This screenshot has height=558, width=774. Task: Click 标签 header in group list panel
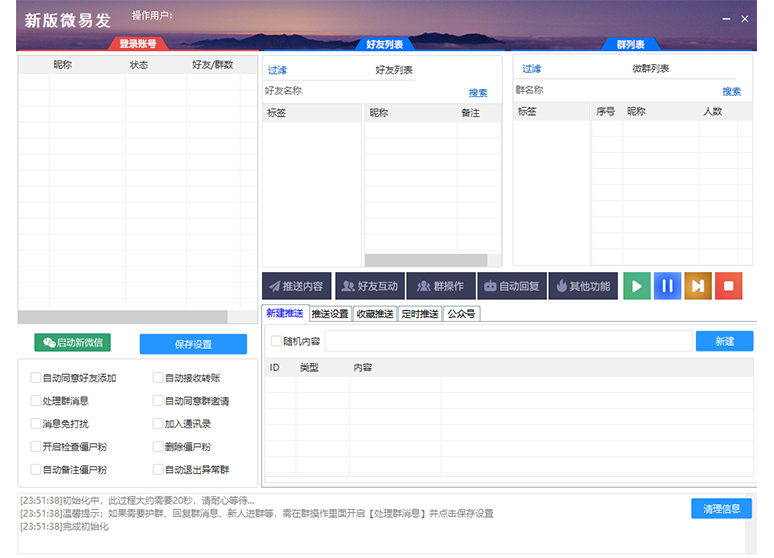551,111
